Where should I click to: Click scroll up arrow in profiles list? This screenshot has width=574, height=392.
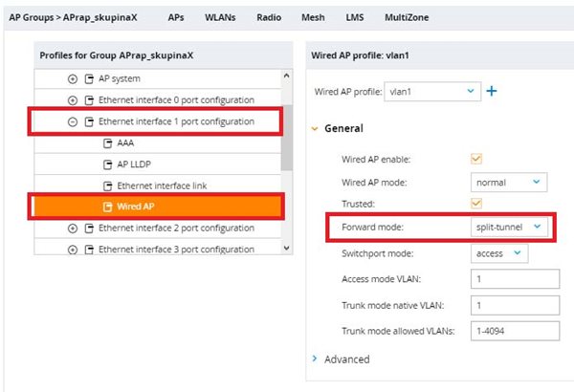[x=287, y=76]
